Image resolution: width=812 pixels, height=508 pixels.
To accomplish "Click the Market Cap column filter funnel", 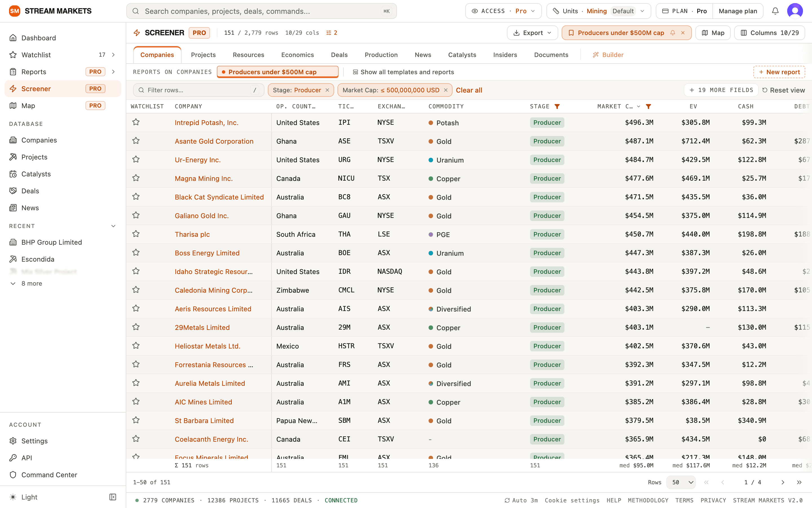I will click(648, 106).
